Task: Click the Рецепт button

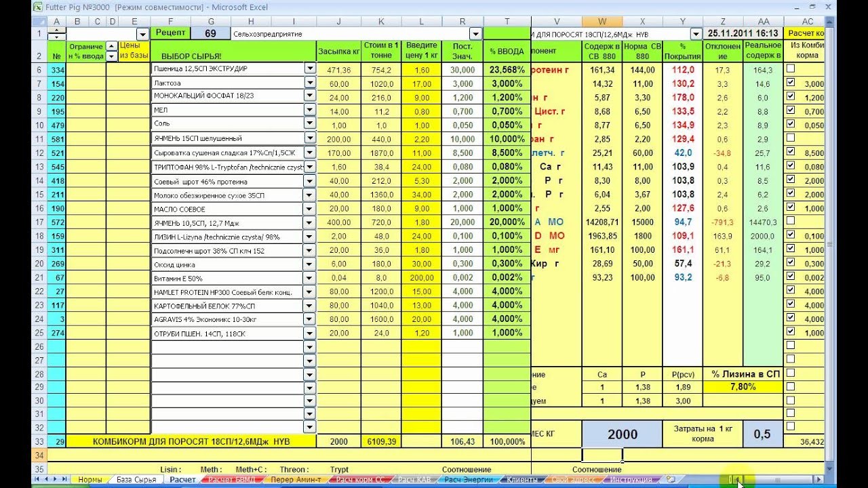Action: click(170, 33)
